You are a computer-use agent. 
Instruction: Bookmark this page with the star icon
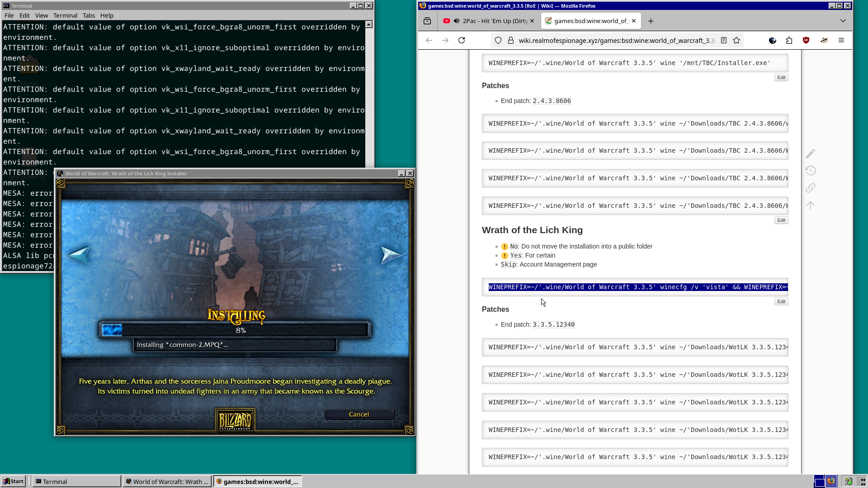pos(736,40)
